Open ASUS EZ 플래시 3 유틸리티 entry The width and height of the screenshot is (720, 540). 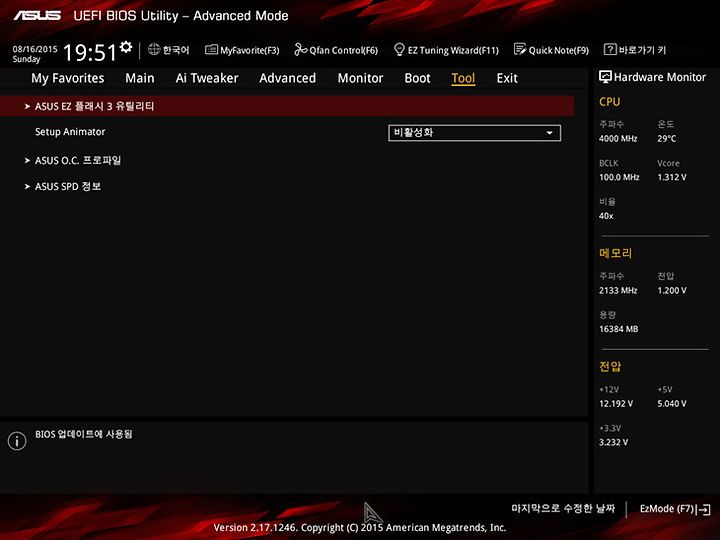(287, 106)
